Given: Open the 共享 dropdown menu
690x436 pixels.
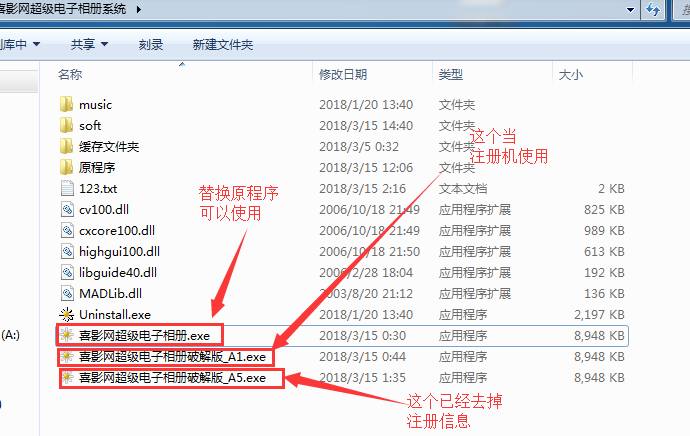Looking at the screenshot, I should 89,44.
